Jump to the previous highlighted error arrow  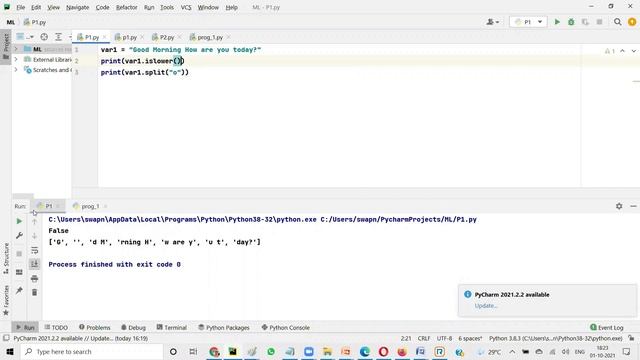click(x=622, y=51)
